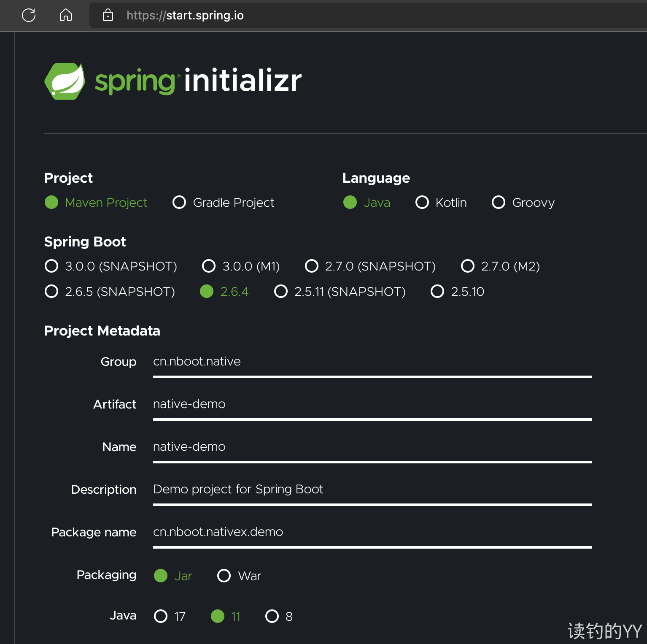
Task: Select Spring Boot 2.7.0 (SNAPSHOT)
Action: click(x=370, y=266)
